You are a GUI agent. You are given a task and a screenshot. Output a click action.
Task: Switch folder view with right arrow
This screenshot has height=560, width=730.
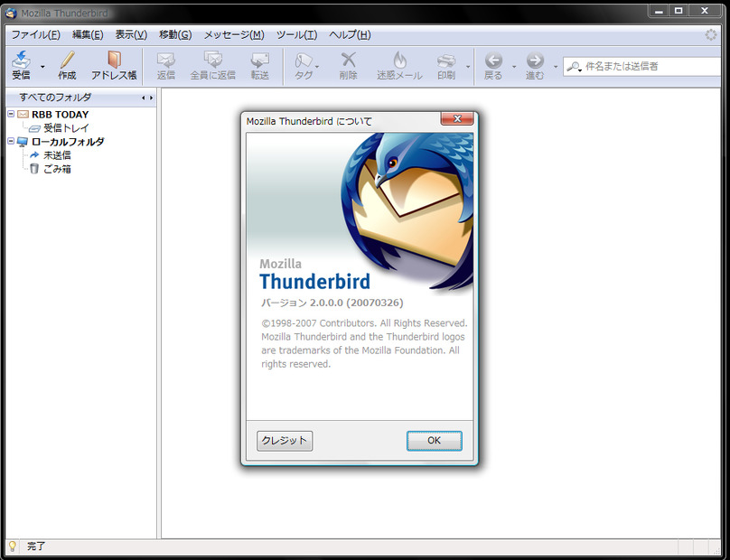pos(151,98)
